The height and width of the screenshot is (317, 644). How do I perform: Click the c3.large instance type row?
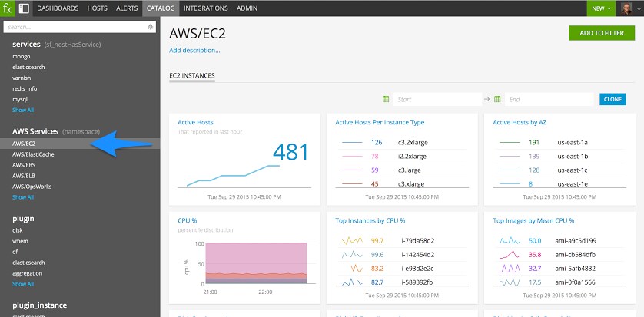click(x=402, y=170)
